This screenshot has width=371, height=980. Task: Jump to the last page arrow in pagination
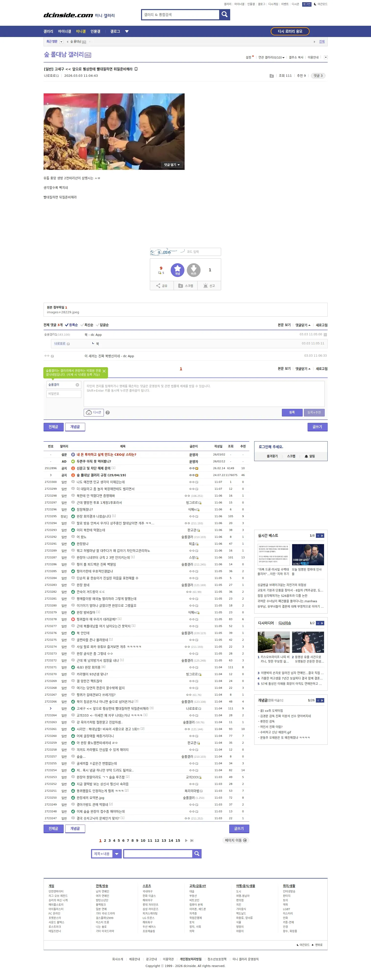(x=192, y=840)
